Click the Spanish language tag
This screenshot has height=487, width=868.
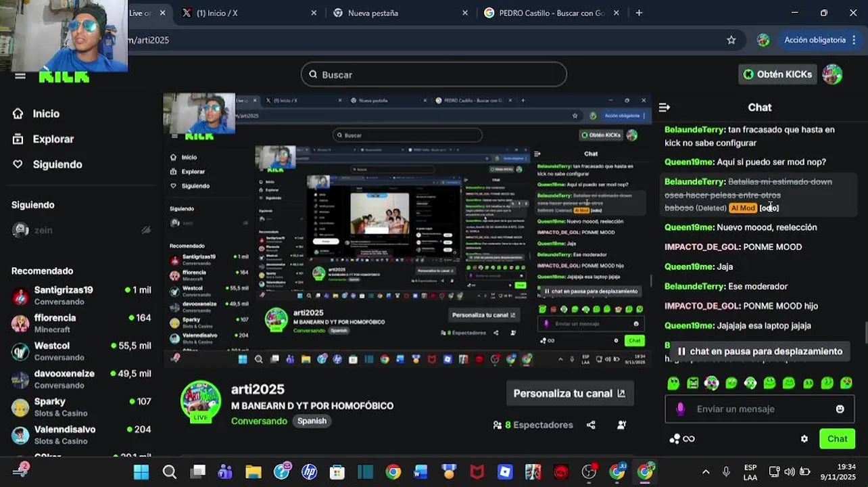tap(312, 421)
